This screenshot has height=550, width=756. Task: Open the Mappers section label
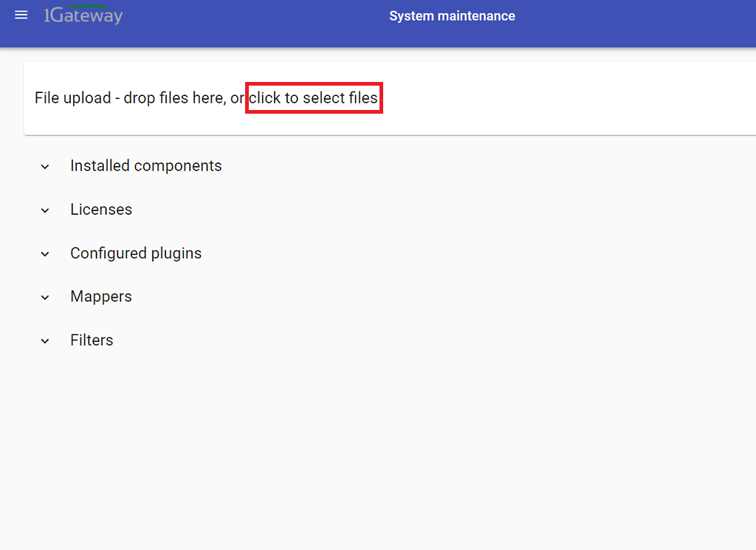pos(101,297)
